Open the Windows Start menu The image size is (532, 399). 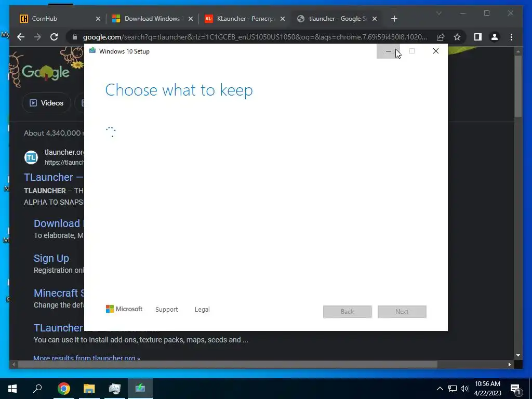pos(12,389)
